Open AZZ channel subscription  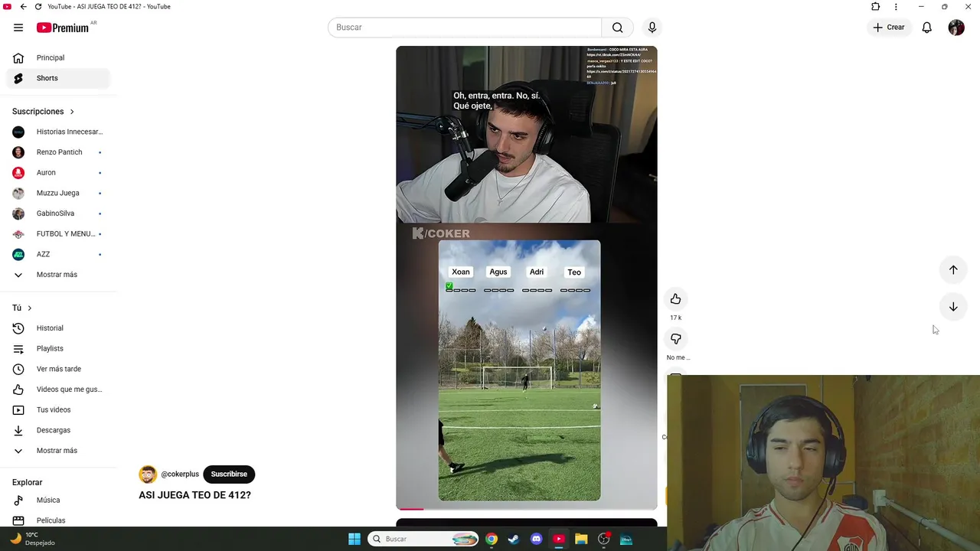(58, 254)
